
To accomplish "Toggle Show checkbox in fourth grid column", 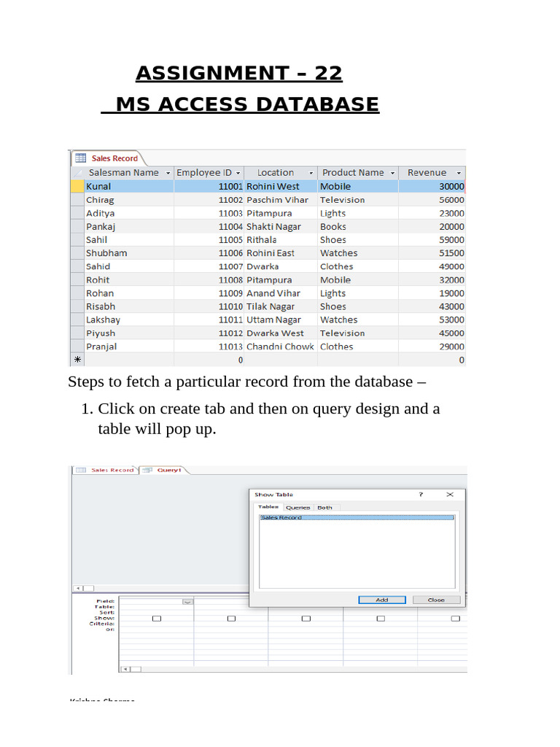I will 381,619.
